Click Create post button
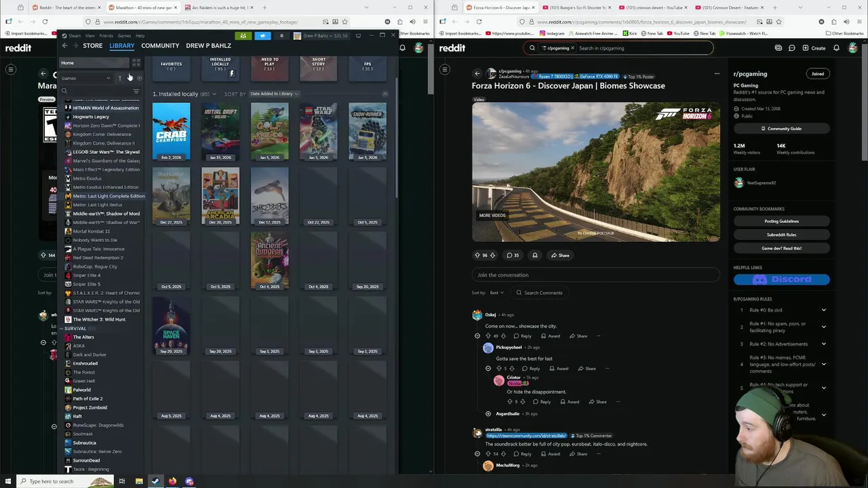 tap(814, 48)
